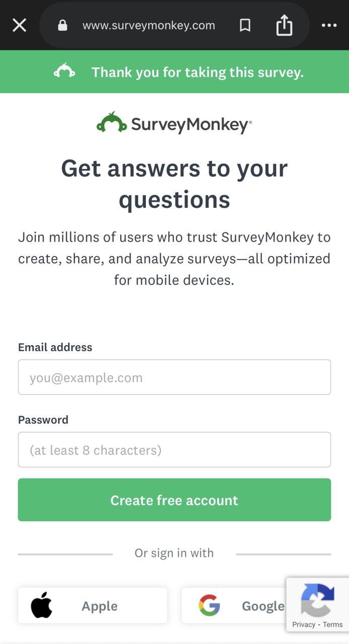The height and width of the screenshot is (644, 349).
Task: Tap the Get answers to your questions heading
Action: [x=174, y=183]
